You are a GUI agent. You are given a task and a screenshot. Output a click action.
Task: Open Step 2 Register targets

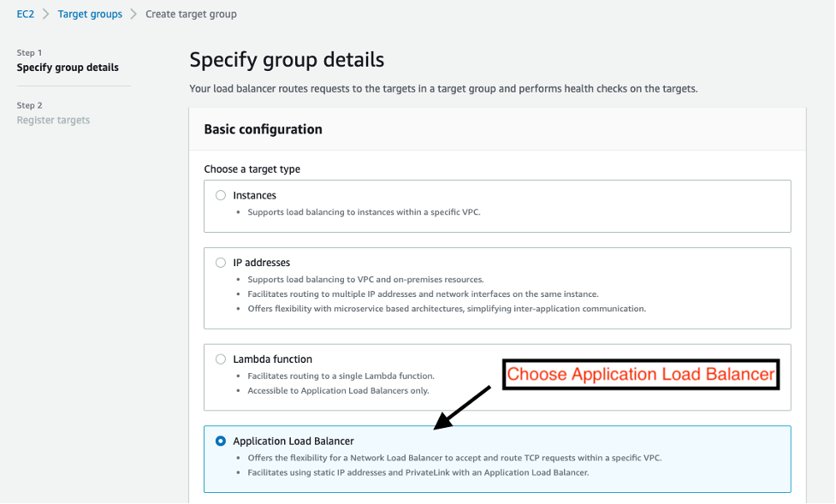click(x=53, y=120)
